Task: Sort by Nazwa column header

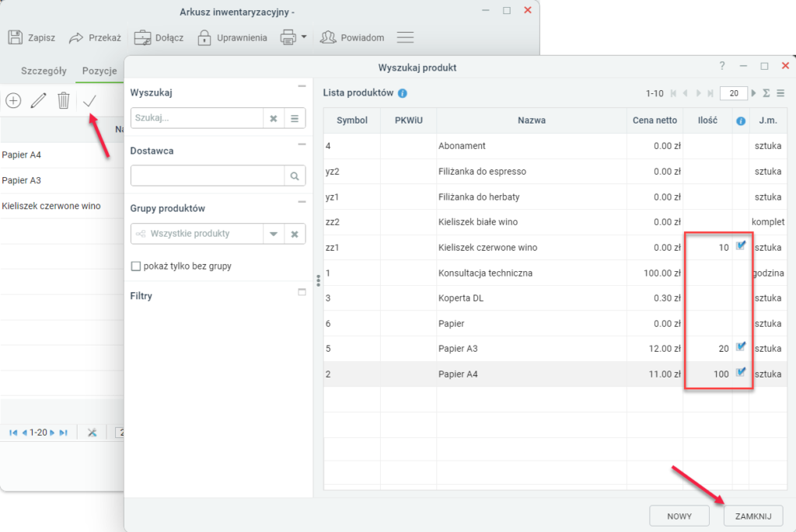Action: [x=532, y=120]
